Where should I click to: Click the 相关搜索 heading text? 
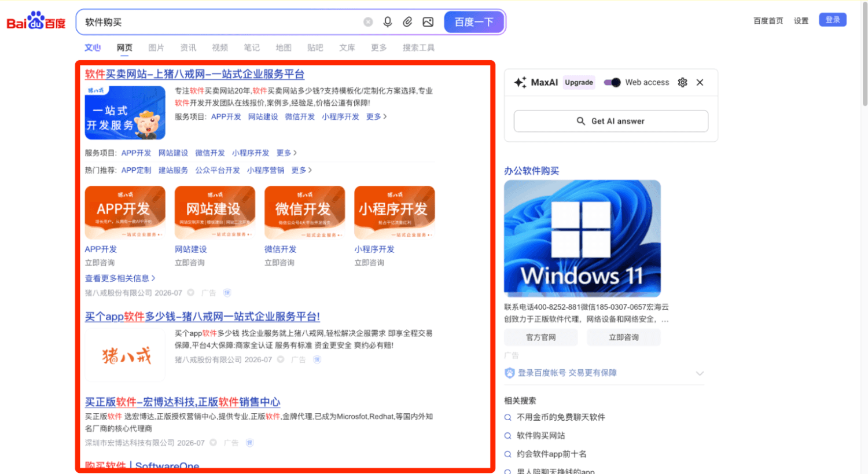click(520, 400)
